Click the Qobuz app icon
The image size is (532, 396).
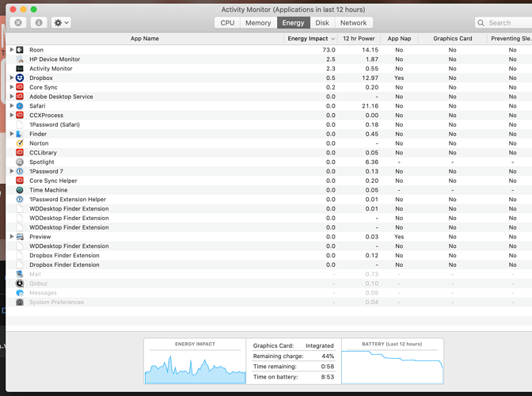[20, 284]
